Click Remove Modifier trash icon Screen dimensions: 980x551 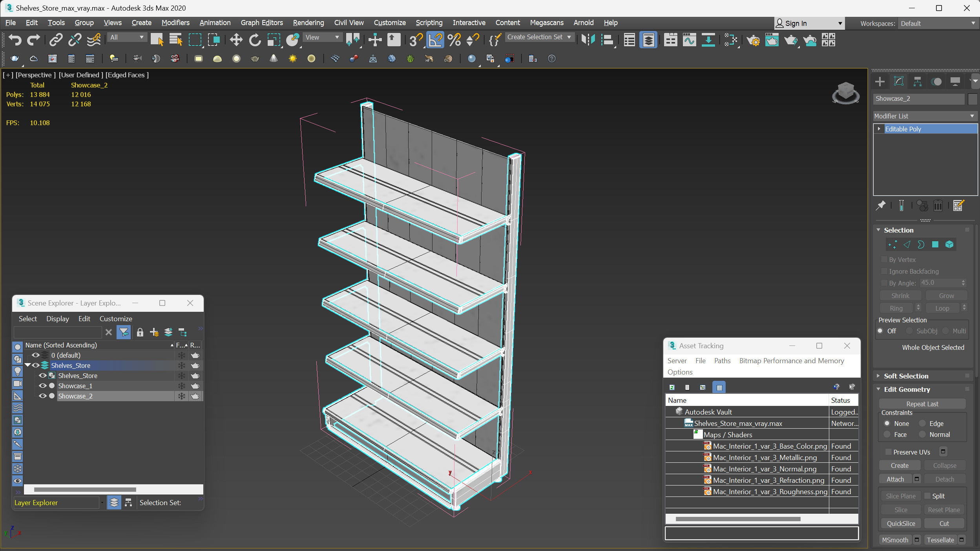938,205
